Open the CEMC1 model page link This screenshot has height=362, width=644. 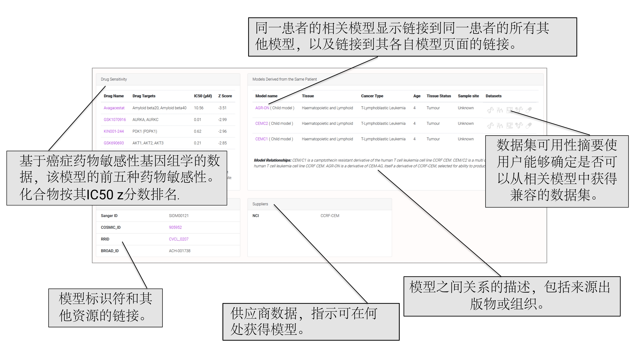click(262, 139)
